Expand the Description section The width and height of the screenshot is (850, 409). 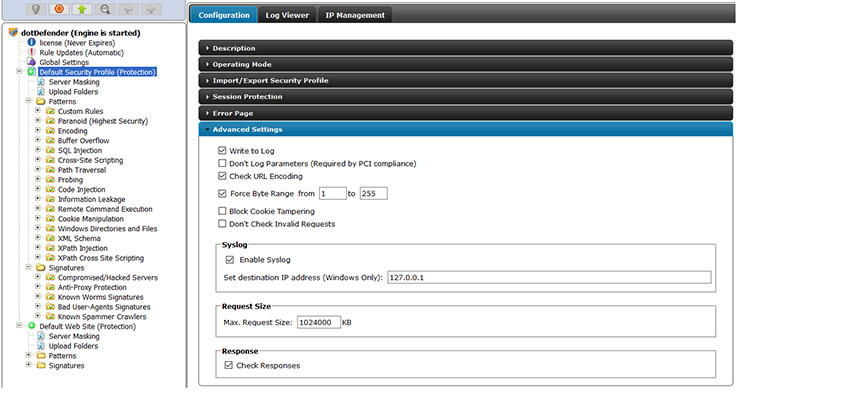click(x=466, y=48)
